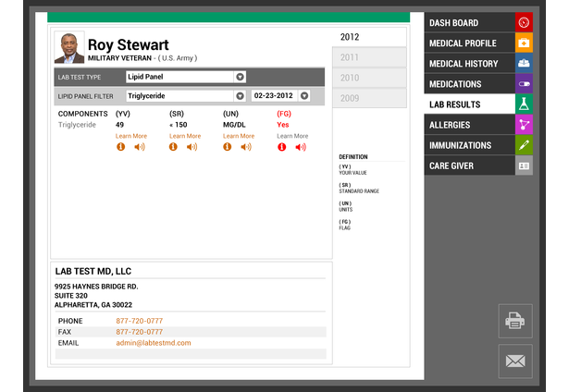The image size is (569, 392).
Task: Play the audio icon under (UN)
Action: coord(246,147)
